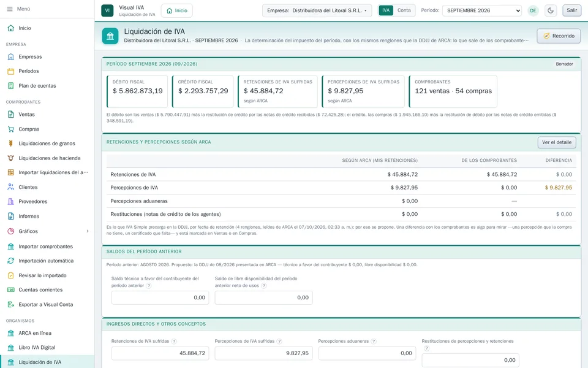Focus Percepciones de IVA sufridas input 9.827,95

(263, 353)
